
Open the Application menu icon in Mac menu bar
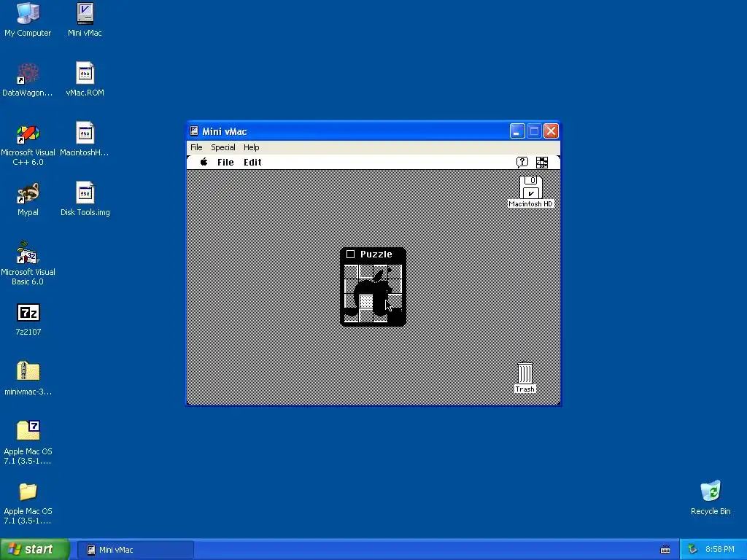(x=542, y=163)
